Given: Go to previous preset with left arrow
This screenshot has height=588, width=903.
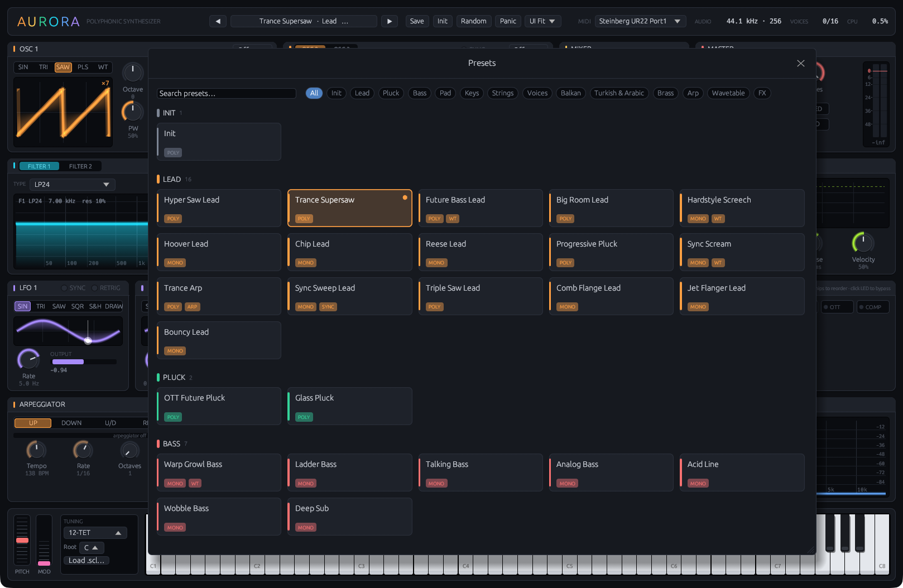Looking at the screenshot, I should 218,21.
